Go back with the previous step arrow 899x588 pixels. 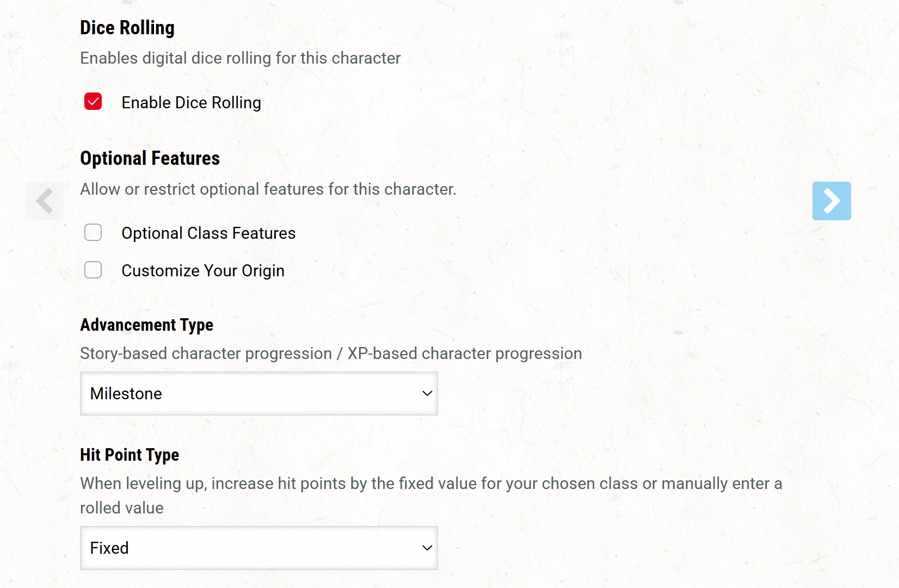click(44, 201)
